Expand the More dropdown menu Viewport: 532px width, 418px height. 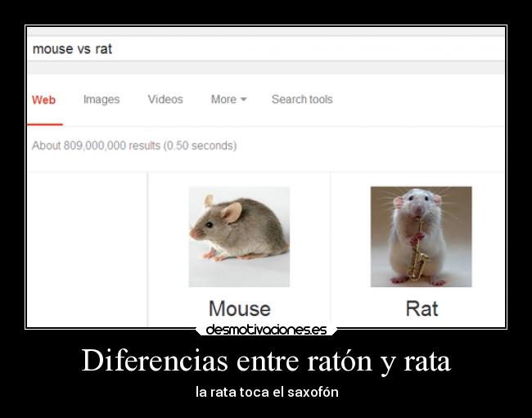228,99
